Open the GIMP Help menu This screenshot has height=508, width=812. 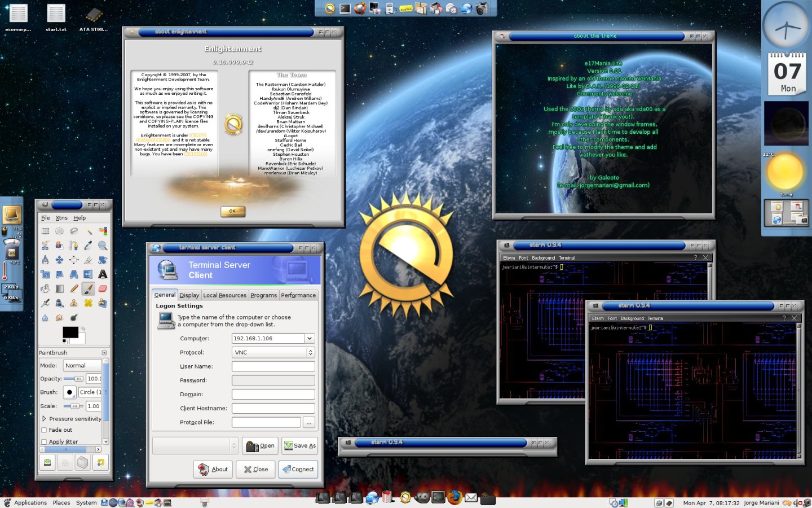(80, 218)
